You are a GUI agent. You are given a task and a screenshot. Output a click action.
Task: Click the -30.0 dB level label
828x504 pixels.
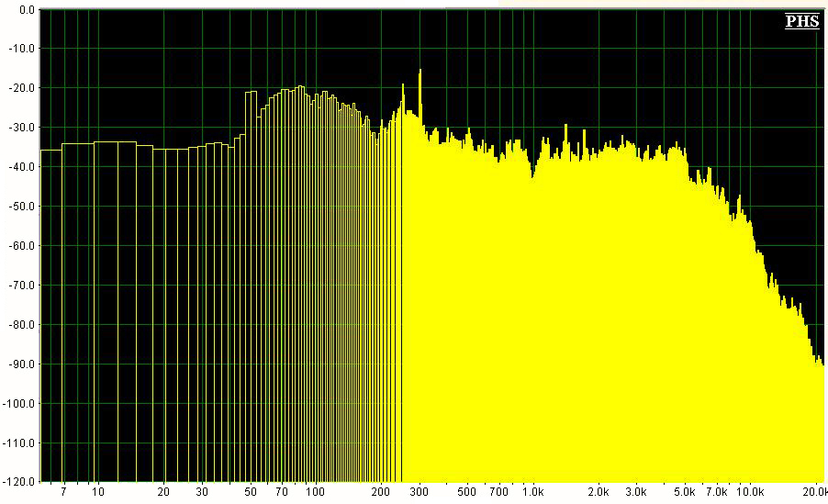(x=22, y=128)
